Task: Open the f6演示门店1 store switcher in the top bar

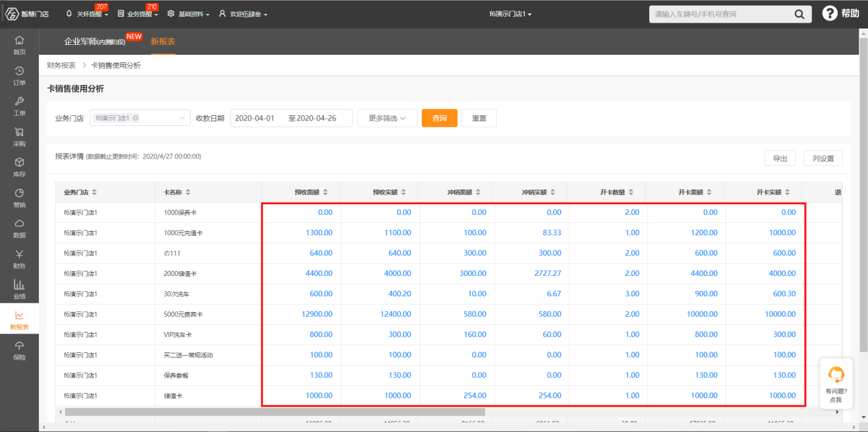Action: pos(511,14)
